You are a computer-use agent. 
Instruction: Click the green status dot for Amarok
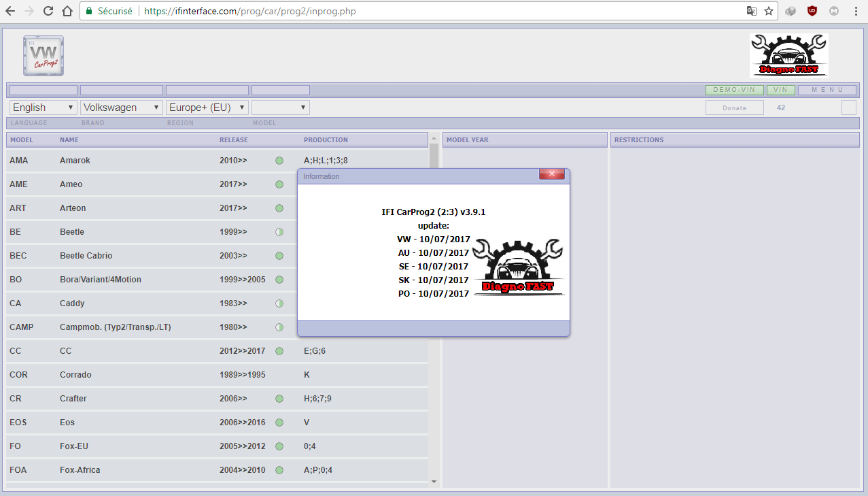click(x=279, y=161)
